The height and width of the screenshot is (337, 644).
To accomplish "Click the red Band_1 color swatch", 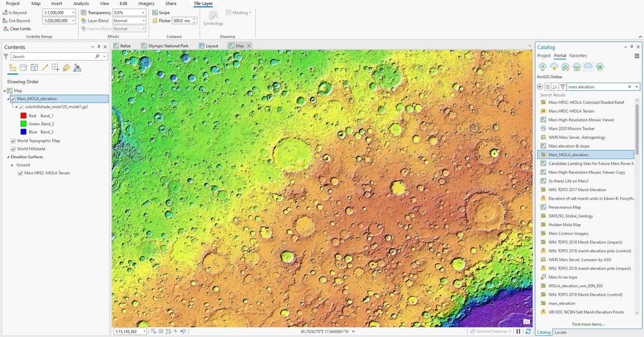I will point(23,116).
